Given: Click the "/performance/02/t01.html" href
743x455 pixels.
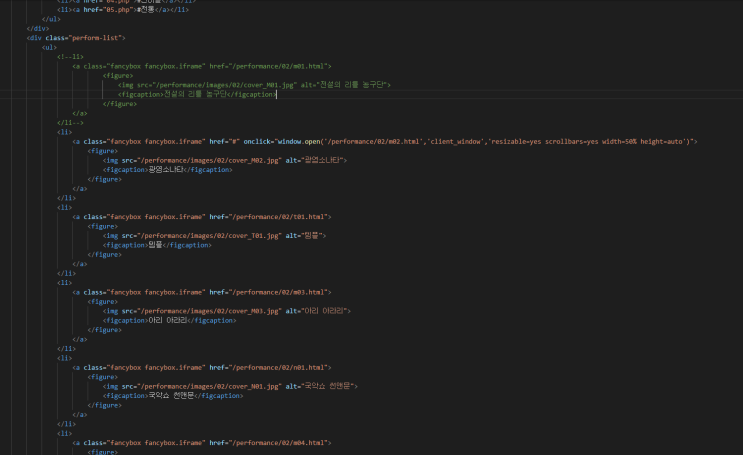Looking at the screenshot, I should click(x=280, y=217).
